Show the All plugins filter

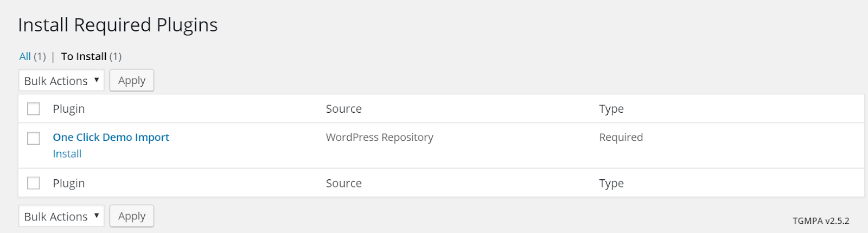coord(25,56)
